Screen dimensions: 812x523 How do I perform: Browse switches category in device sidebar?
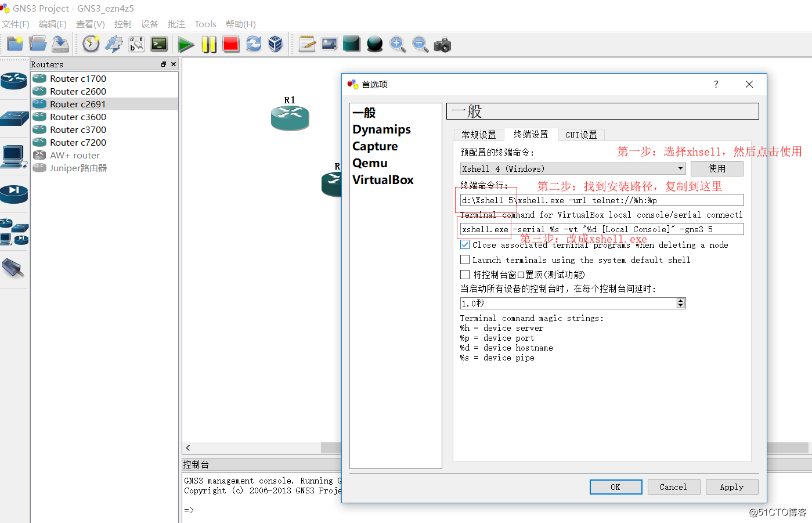[14, 118]
